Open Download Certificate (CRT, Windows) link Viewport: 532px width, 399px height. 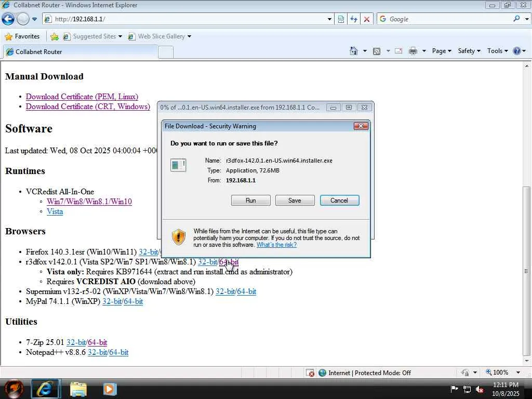[88, 107]
